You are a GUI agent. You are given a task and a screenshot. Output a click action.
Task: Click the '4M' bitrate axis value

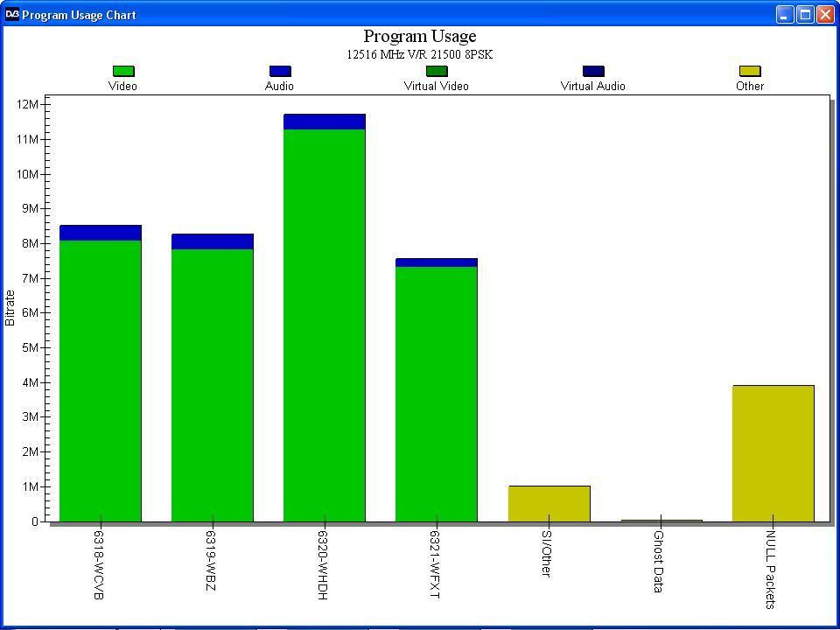[31, 382]
